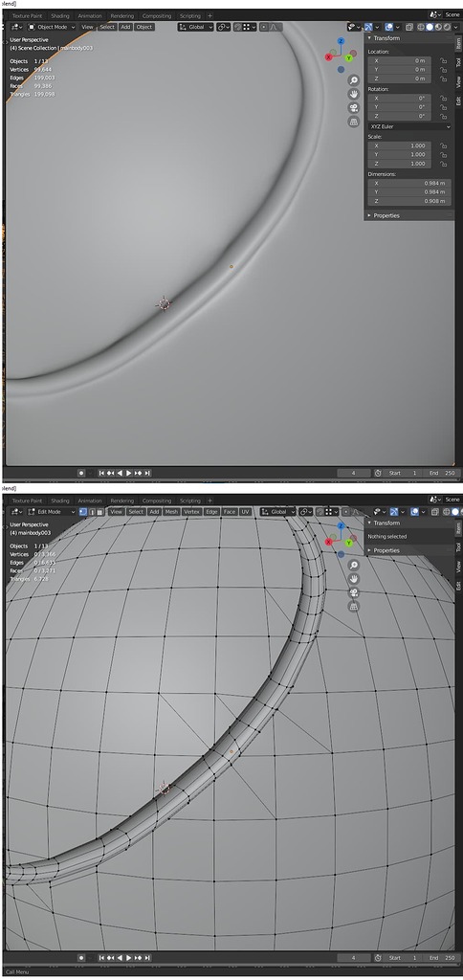
Task: Click clock icon beside Start in upper timeline
Action: [379, 473]
